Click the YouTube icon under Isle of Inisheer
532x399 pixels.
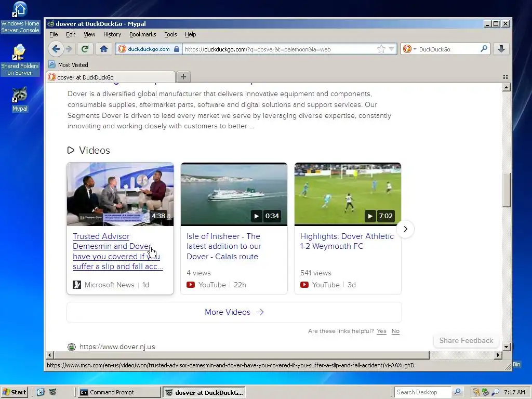coord(191,285)
